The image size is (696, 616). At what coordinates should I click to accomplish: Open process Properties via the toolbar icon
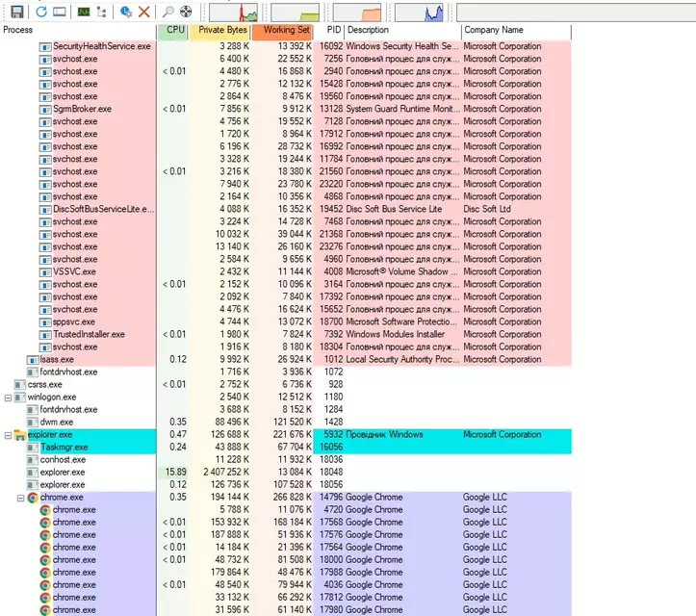126,12
